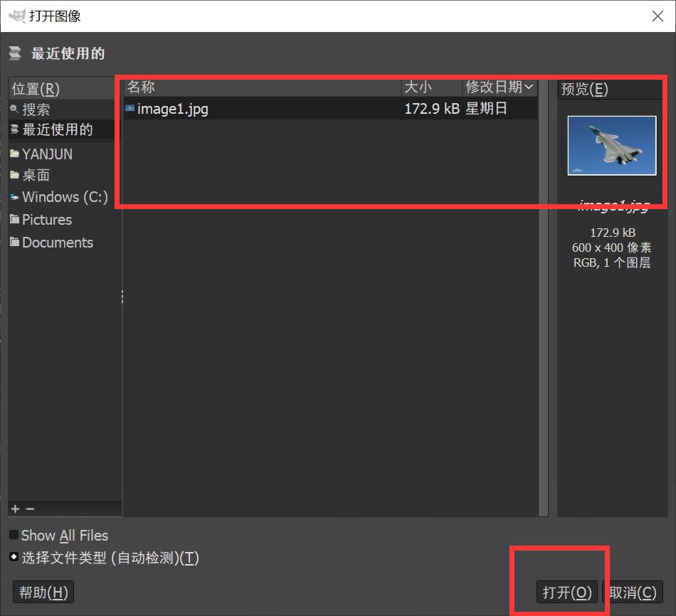Remove bookmark with the minus icon
Image resolution: width=676 pixels, height=616 pixels.
tap(30, 509)
